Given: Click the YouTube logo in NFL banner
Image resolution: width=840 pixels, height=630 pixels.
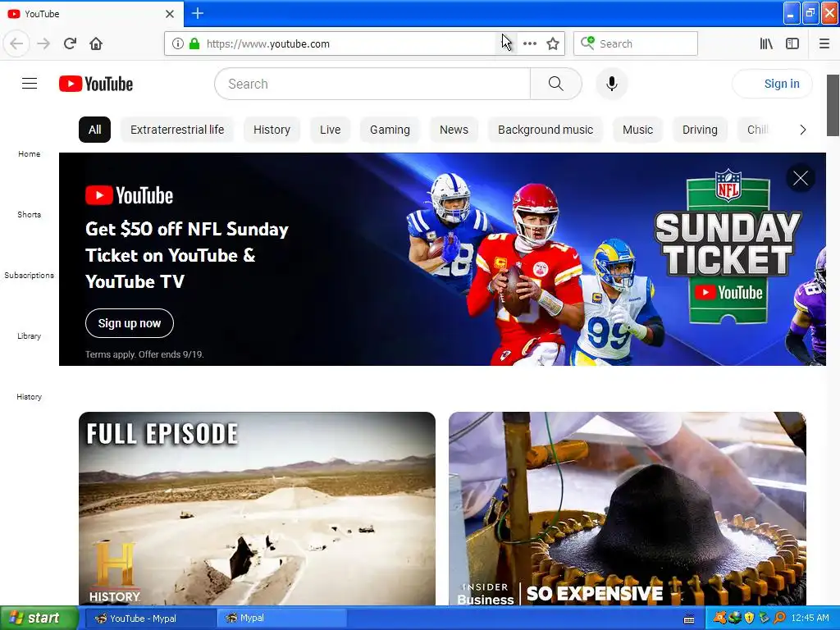Looking at the screenshot, I should pyautogui.click(x=129, y=195).
